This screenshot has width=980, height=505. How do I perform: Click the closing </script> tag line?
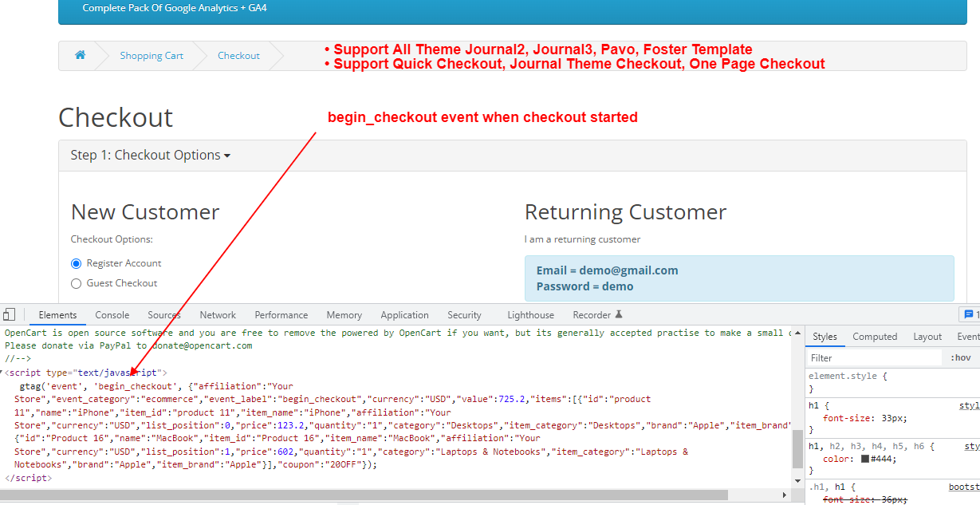(28, 478)
